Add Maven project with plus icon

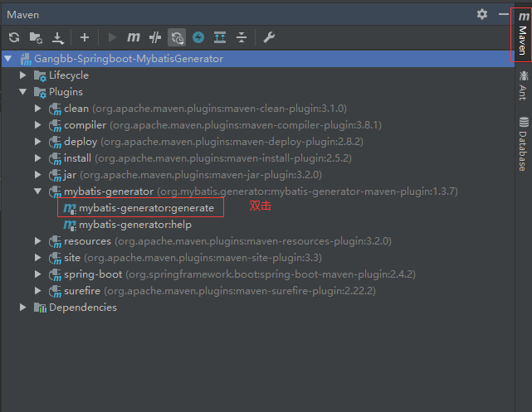(x=85, y=37)
